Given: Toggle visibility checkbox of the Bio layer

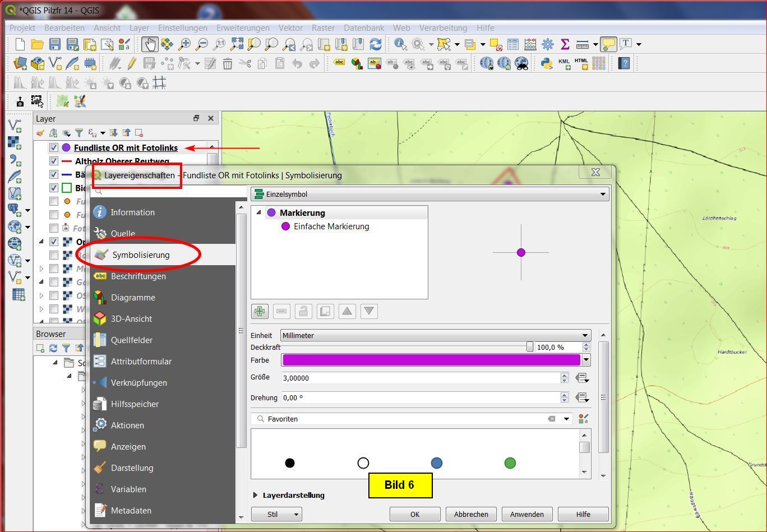Looking at the screenshot, I should tap(54, 188).
